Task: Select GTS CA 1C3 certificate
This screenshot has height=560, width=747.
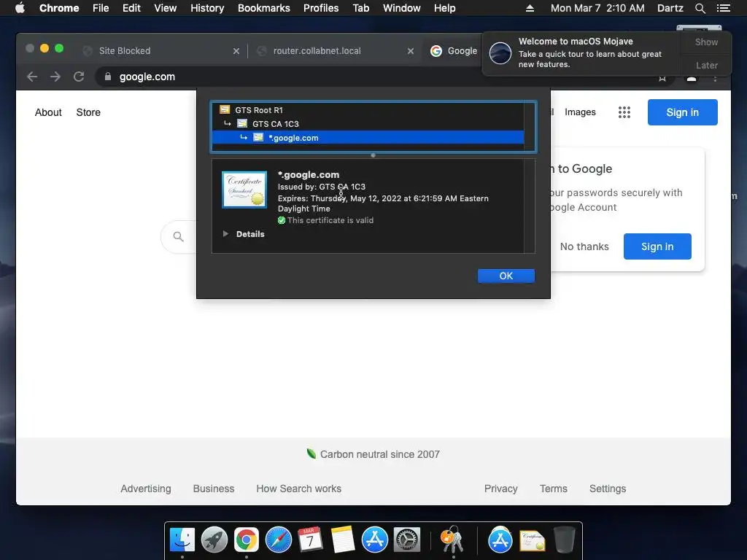Action: pyautogui.click(x=368, y=124)
